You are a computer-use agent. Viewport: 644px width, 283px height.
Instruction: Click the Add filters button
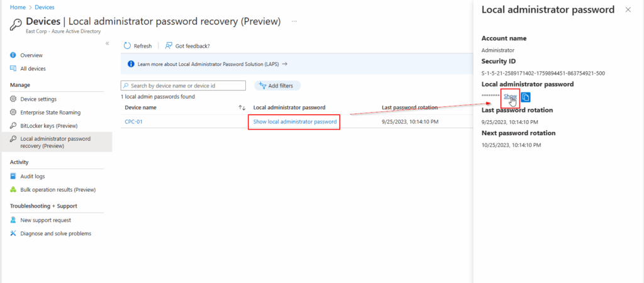click(x=277, y=86)
